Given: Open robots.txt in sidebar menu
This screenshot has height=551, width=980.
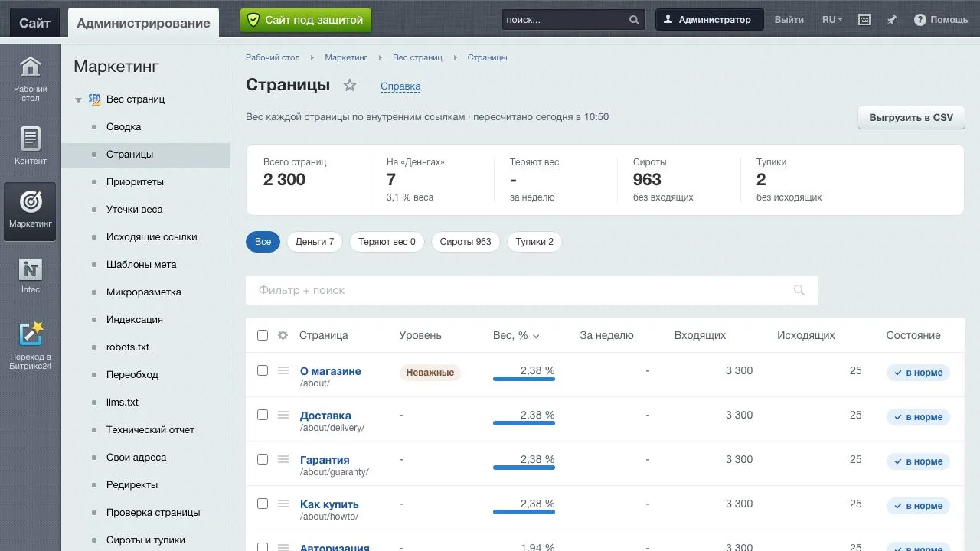Looking at the screenshot, I should click(x=128, y=347).
